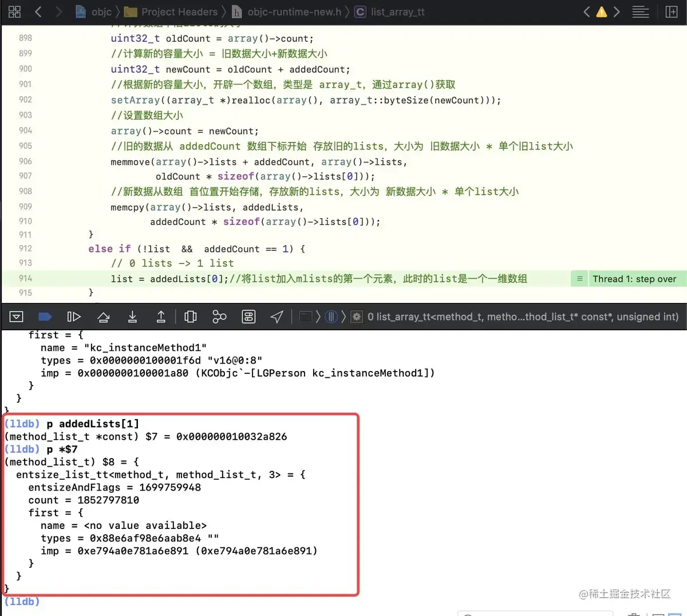Step out of function

click(x=161, y=317)
